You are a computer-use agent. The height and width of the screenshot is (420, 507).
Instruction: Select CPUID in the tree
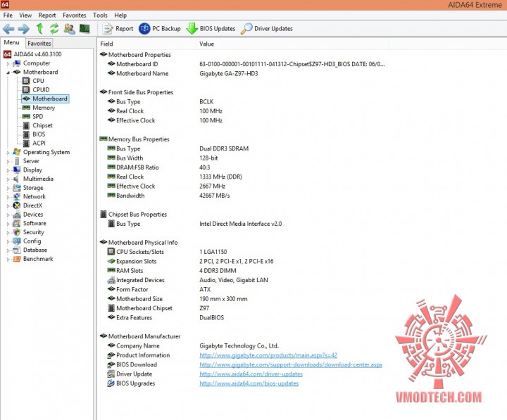[36, 90]
